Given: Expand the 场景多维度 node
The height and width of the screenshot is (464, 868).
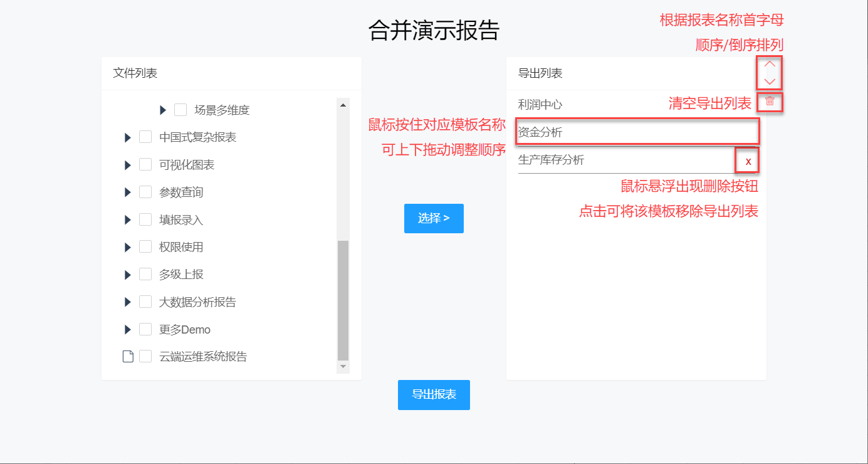Looking at the screenshot, I should [163, 110].
